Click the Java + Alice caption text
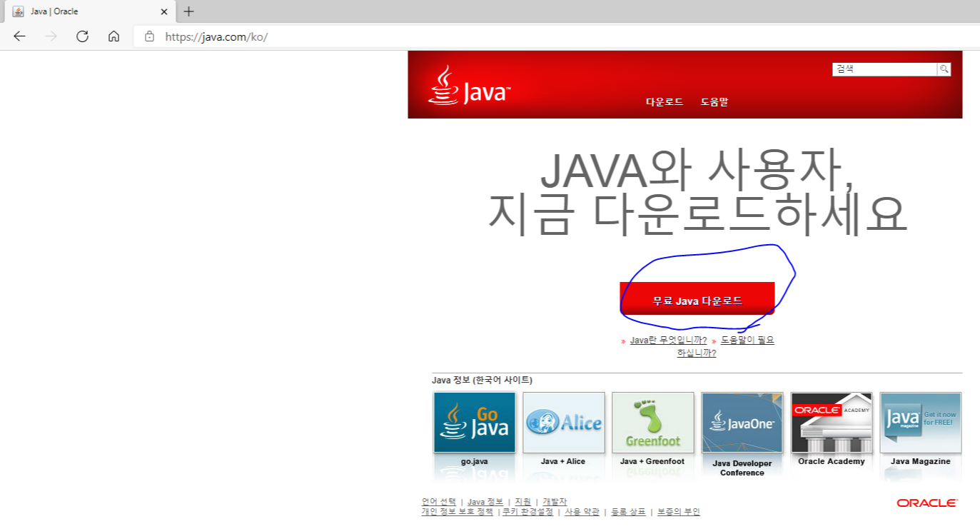This screenshot has width=980, height=529. pos(563,461)
